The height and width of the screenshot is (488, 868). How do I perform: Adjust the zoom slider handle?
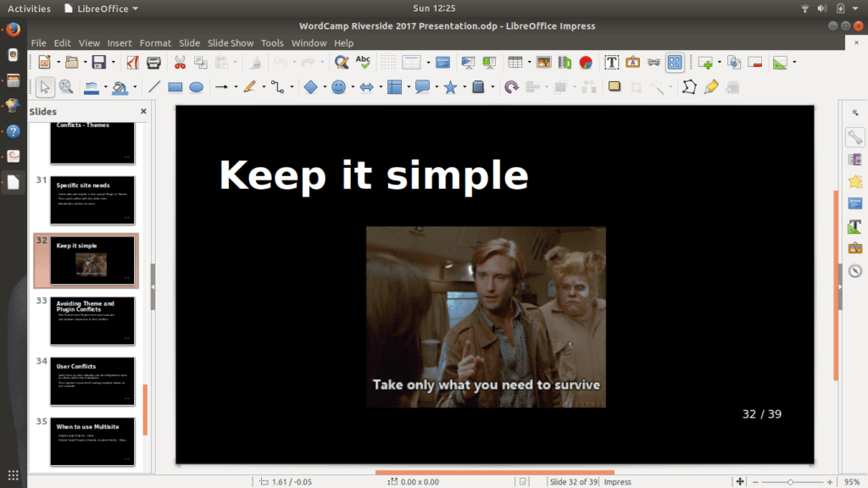[790, 482]
